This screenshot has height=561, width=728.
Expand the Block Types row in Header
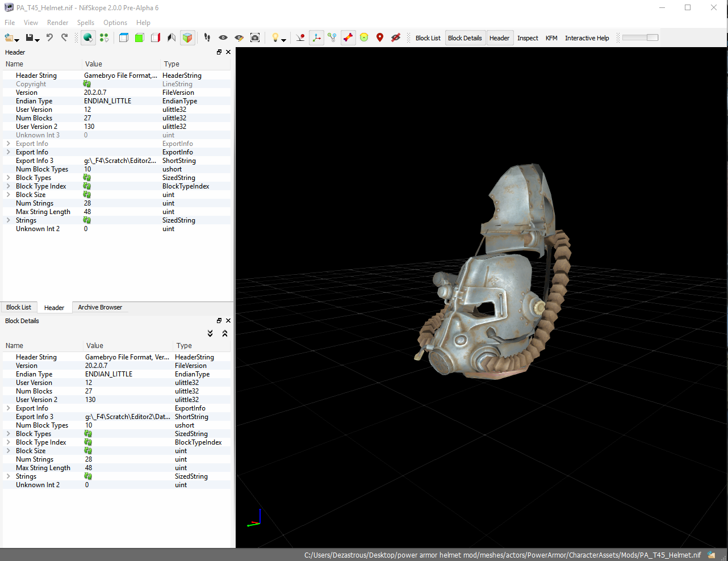(x=9, y=178)
